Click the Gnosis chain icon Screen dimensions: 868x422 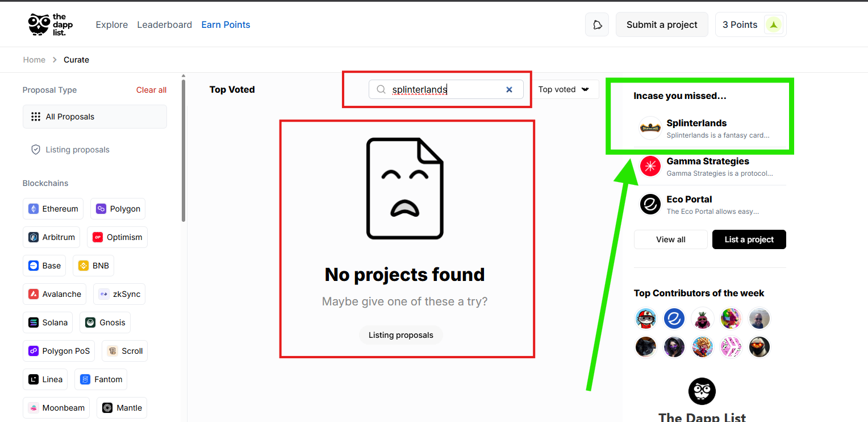tap(90, 322)
